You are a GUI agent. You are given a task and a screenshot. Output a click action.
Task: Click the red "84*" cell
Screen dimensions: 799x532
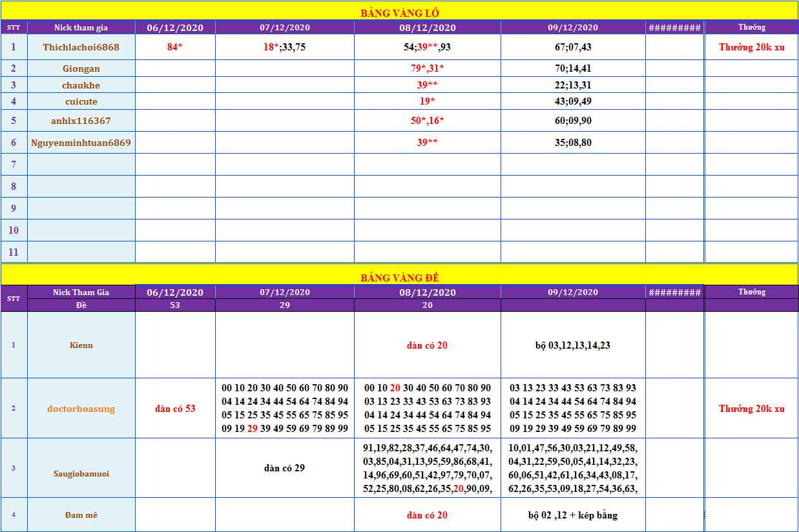pyautogui.click(x=175, y=47)
